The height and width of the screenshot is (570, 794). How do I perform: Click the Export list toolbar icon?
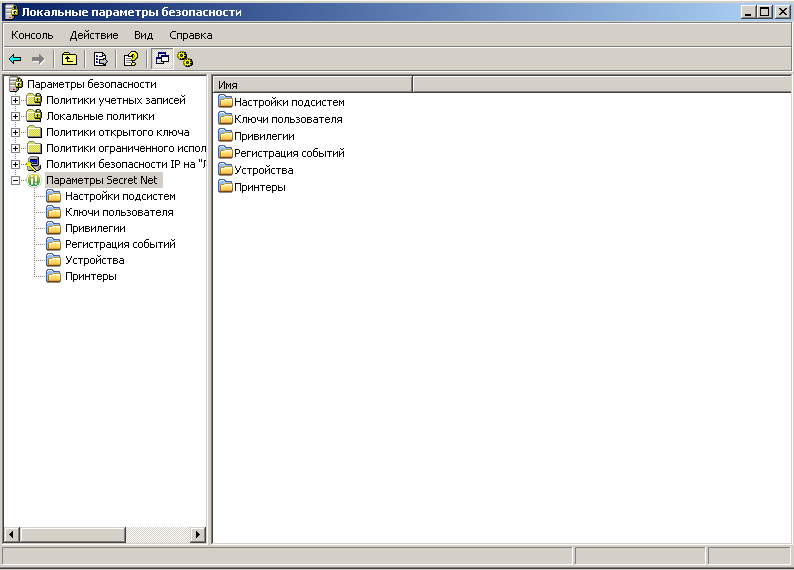click(100, 59)
